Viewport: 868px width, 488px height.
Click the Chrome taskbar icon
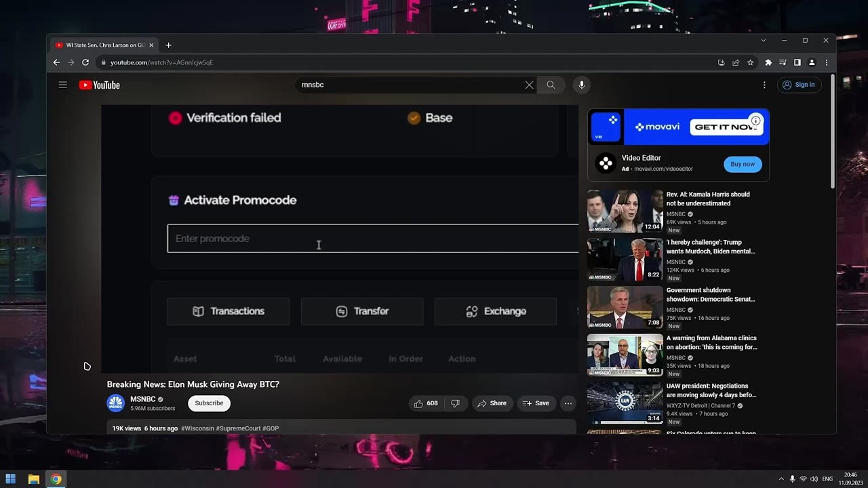coord(56,479)
